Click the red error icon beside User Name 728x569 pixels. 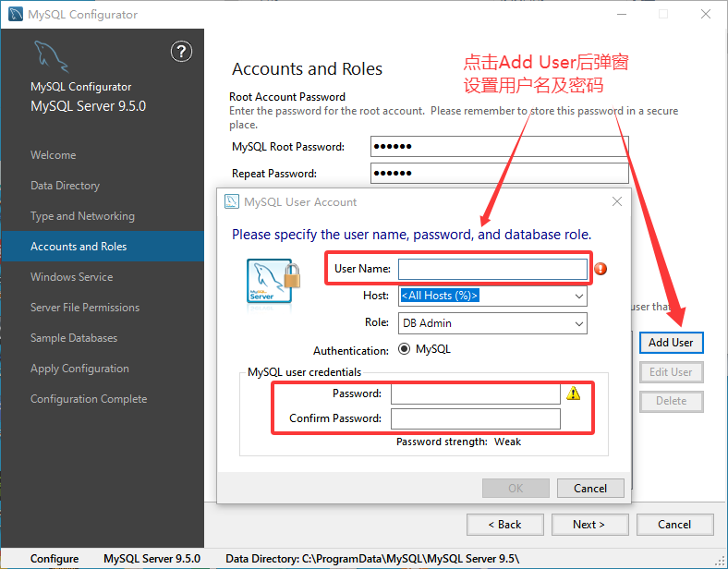(x=601, y=269)
